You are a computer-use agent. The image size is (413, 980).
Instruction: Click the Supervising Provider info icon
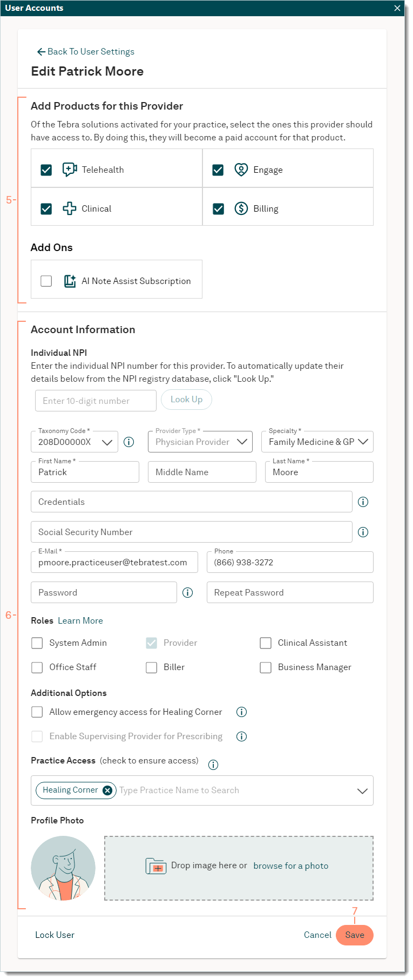(242, 736)
